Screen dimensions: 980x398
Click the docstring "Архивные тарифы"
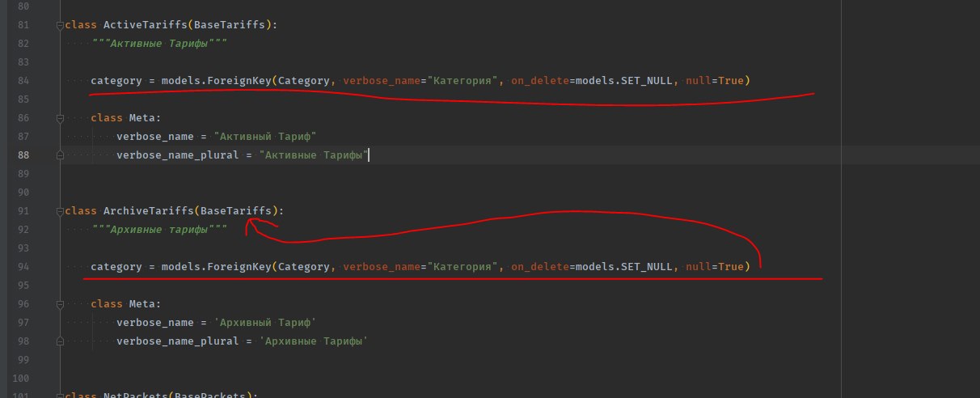pyautogui.click(x=158, y=230)
